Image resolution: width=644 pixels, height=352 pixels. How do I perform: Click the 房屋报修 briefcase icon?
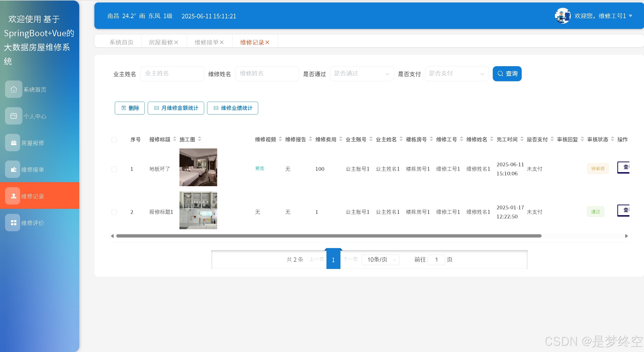(x=14, y=143)
